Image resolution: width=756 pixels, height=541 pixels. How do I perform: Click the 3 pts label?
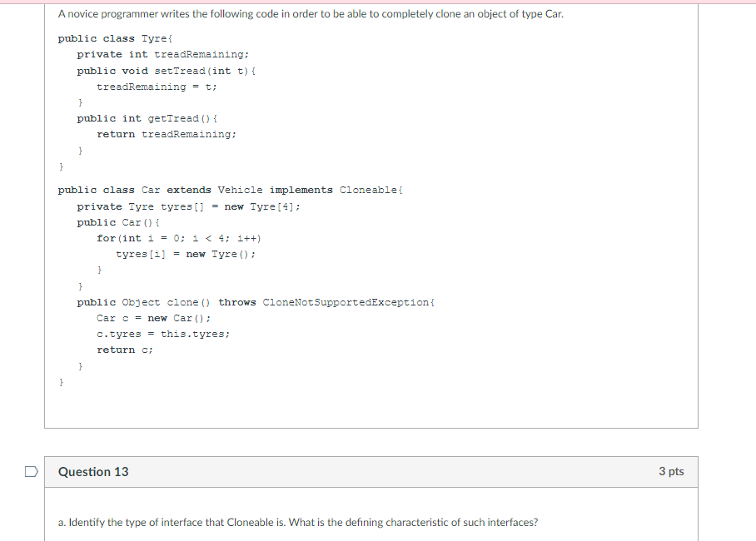672,471
